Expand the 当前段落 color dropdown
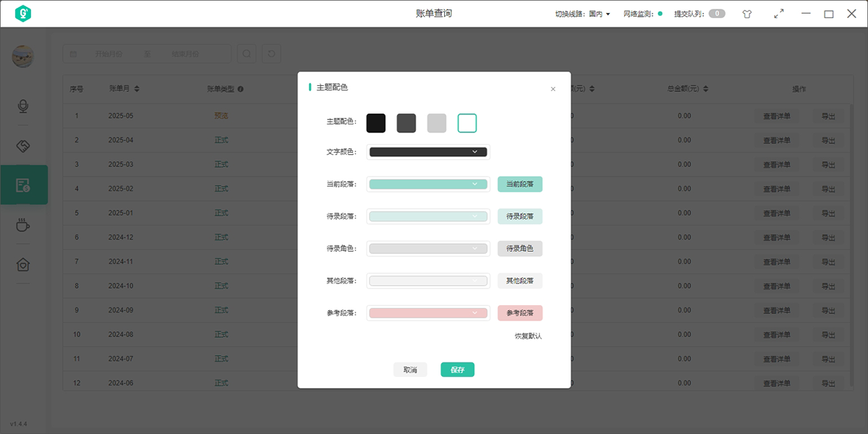This screenshot has width=868, height=434. tap(427, 184)
